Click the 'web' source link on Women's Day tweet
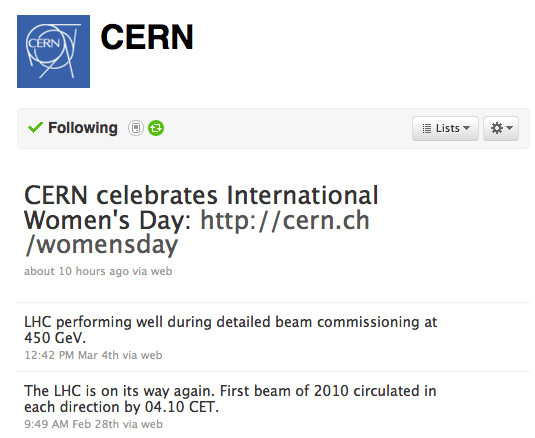Viewport: 535px width, 438px height. 161,271
